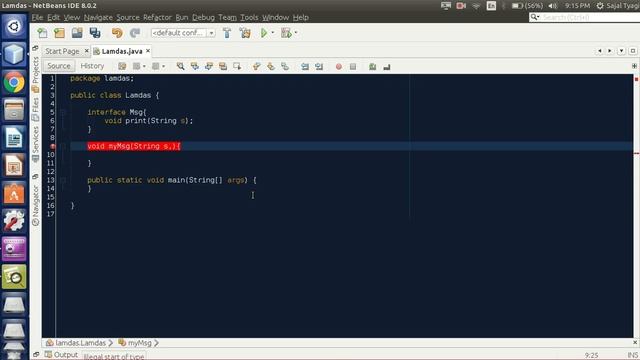Click the New File icon
Viewport: 640px width, 360px height.
click(42, 33)
